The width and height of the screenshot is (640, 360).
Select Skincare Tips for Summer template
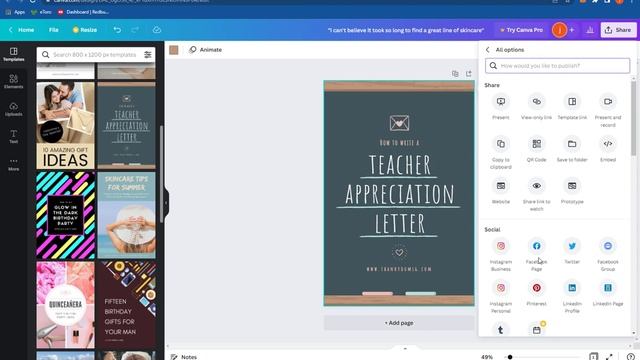point(127,216)
